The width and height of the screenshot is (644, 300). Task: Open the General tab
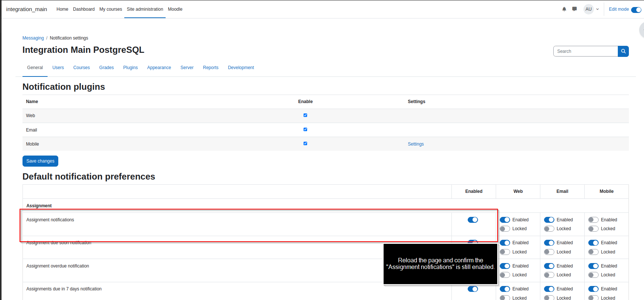[35, 68]
